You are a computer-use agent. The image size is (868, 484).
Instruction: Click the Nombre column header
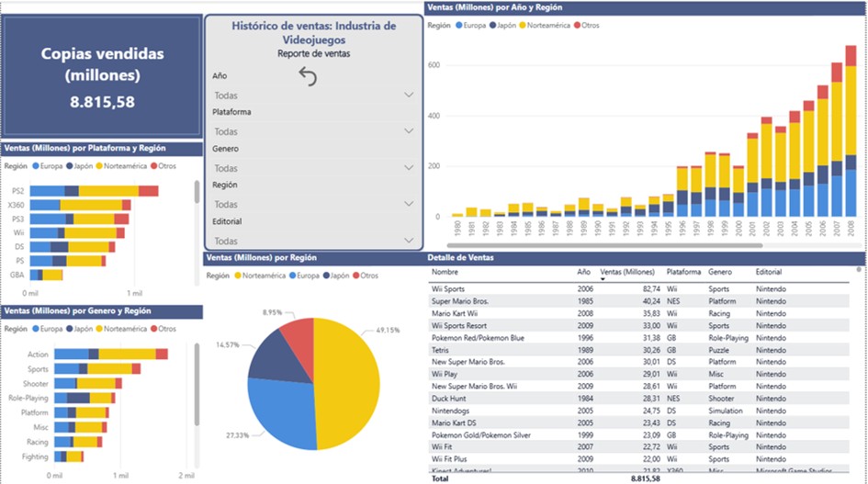pyautogui.click(x=445, y=273)
